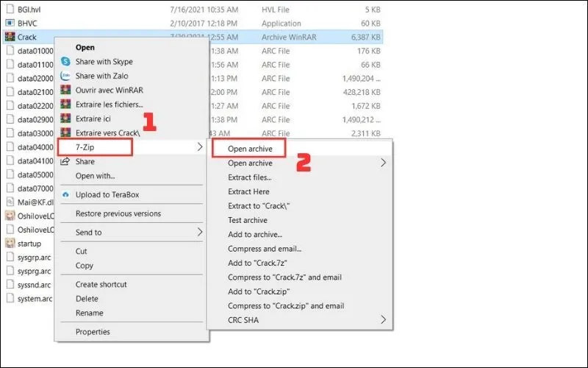The image size is (588, 368).
Task: Click the TeraBox cloud icon
Action: (x=65, y=194)
